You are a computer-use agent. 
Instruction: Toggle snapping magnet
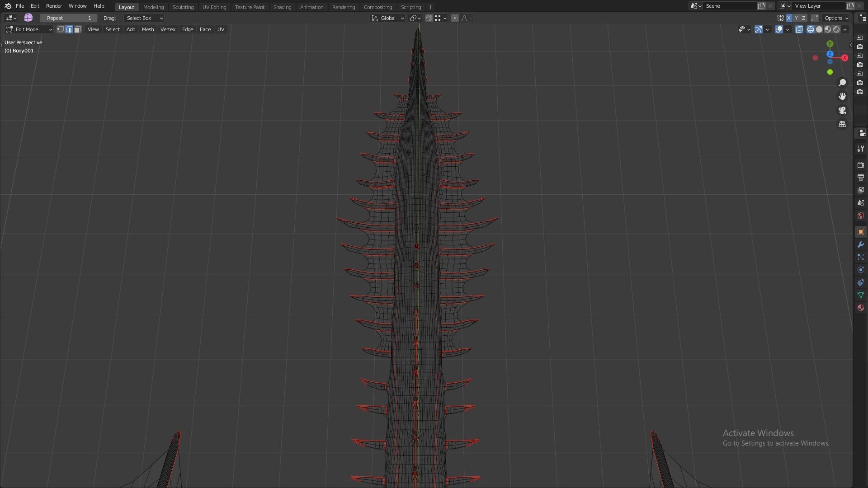click(x=429, y=18)
